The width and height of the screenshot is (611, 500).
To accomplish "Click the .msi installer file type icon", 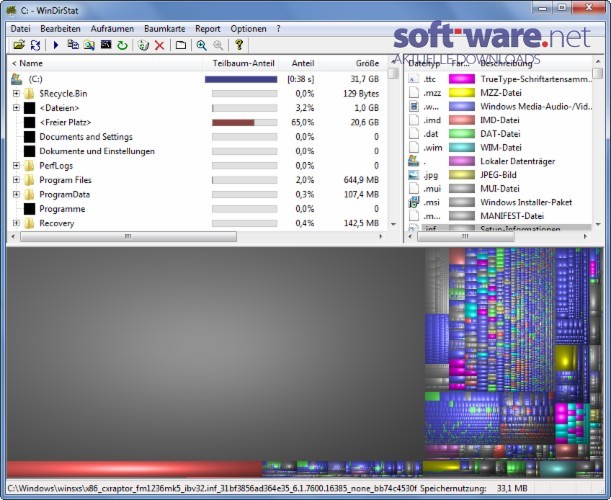I will pos(413,202).
